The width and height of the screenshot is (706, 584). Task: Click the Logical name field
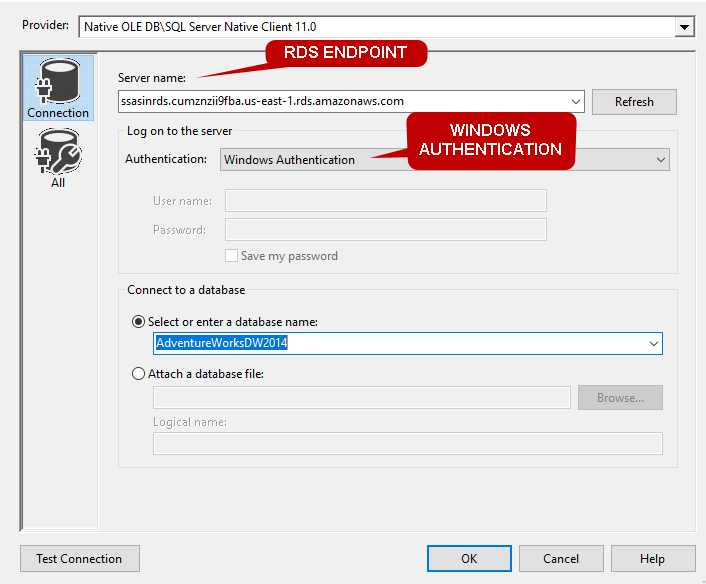407,444
